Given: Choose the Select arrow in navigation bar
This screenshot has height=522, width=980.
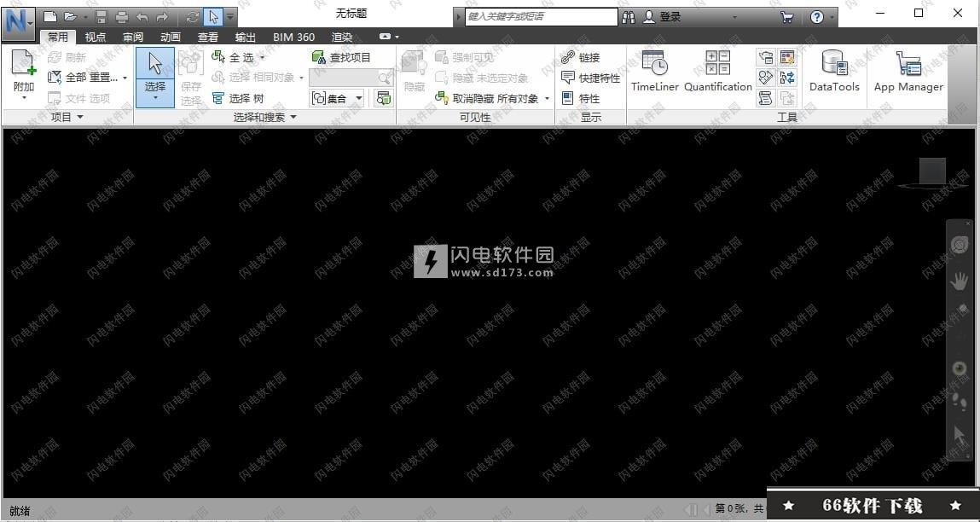Looking at the screenshot, I should (960, 435).
